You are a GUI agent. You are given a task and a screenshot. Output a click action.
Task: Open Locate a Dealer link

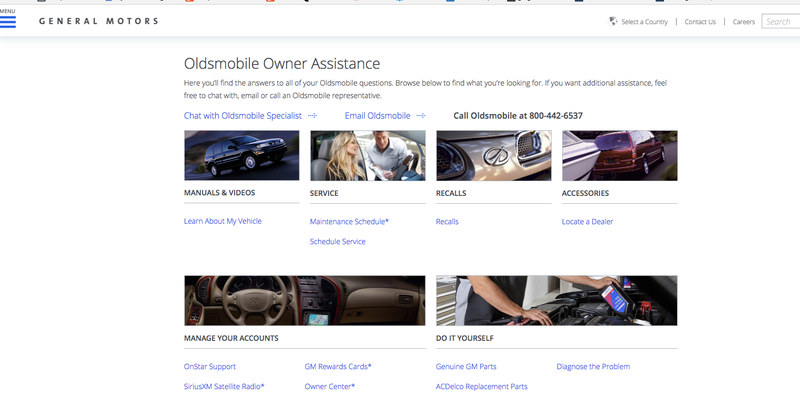[587, 222]
